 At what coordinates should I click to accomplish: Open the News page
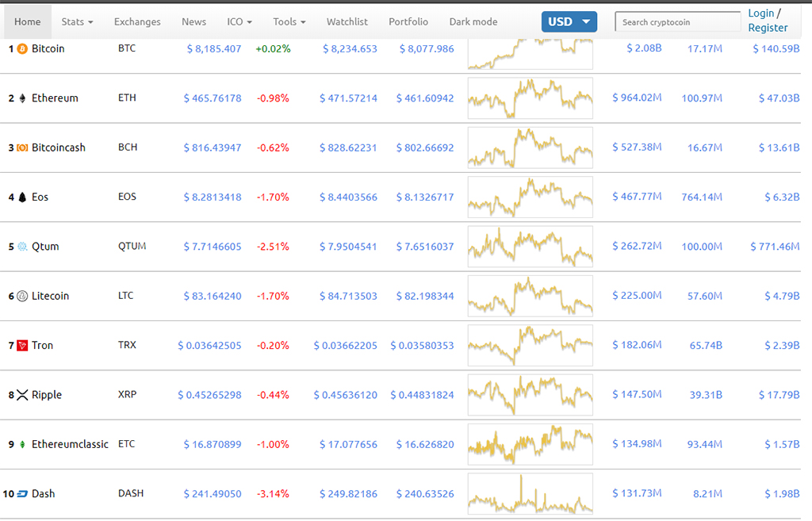193,21
